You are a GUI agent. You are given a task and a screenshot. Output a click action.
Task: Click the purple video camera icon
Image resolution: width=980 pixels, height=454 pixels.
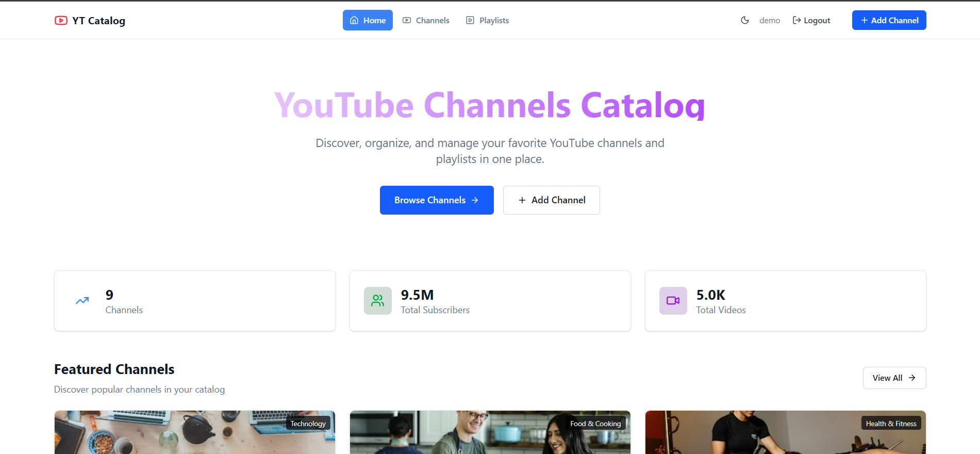coord(673,301)
